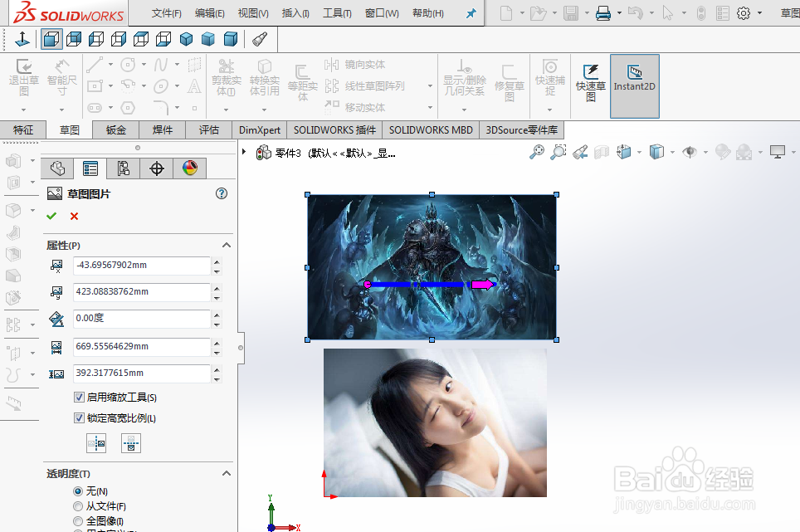Viewport: 800px width, 532px height.
Task: Open dropdown under 退出草图
Action: 23,110
